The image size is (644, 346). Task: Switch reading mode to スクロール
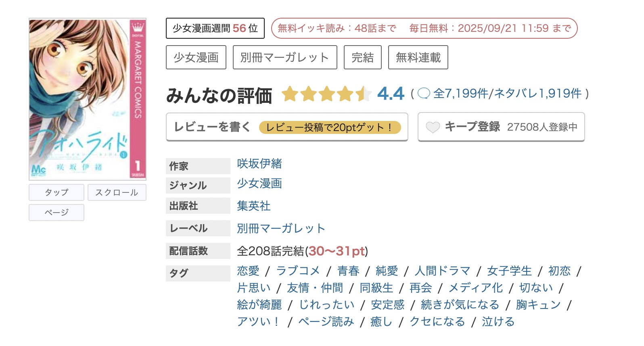point(117,192)
